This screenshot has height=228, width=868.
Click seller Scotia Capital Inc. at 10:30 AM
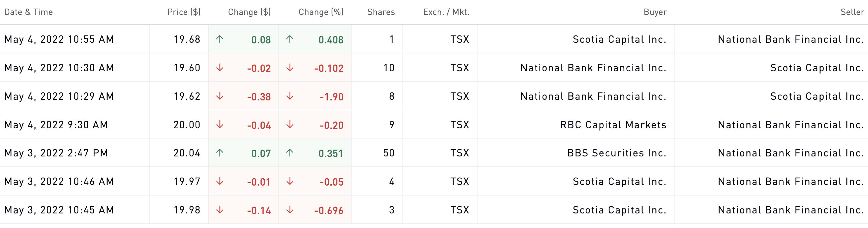tap(817, 68)
